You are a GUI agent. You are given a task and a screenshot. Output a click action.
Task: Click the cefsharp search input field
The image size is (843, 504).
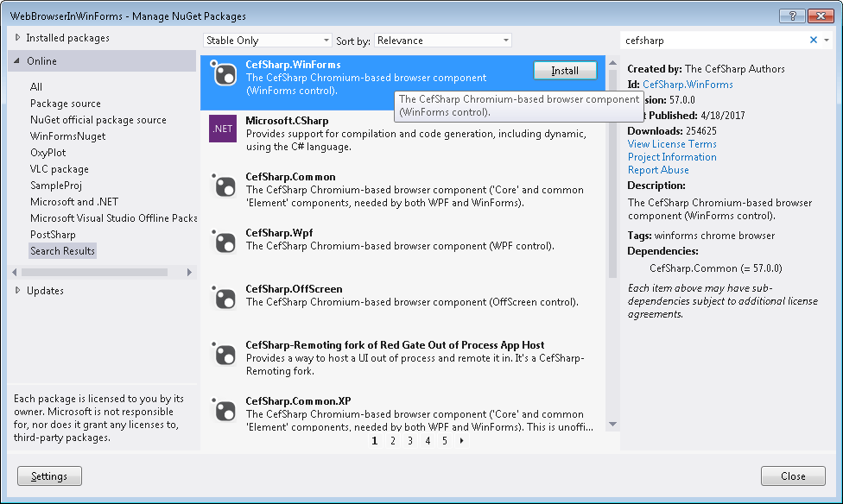pos(713,41)
